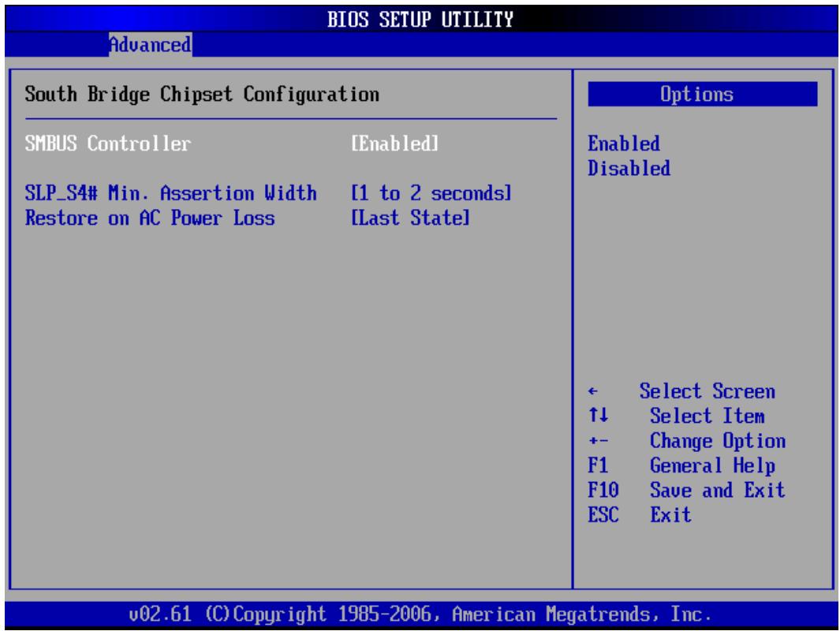Click the ESC key hint
Viewport: 840px width, 631px height.
pos(603,515)
